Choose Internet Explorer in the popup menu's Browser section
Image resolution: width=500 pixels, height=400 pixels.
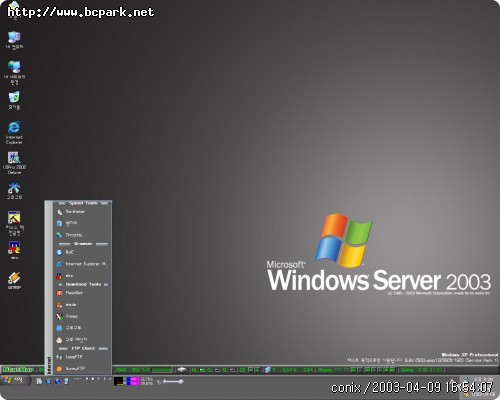[82, 264]
